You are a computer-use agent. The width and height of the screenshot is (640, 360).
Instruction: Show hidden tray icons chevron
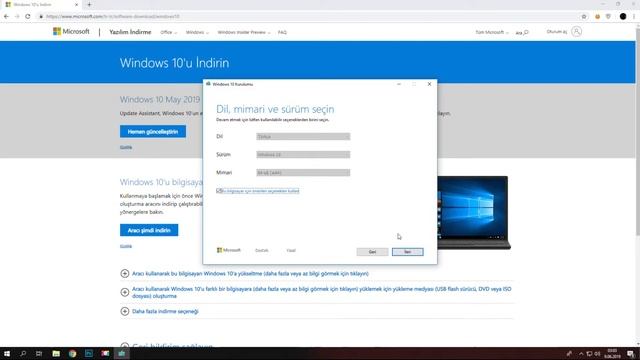(x=581, y=353)
